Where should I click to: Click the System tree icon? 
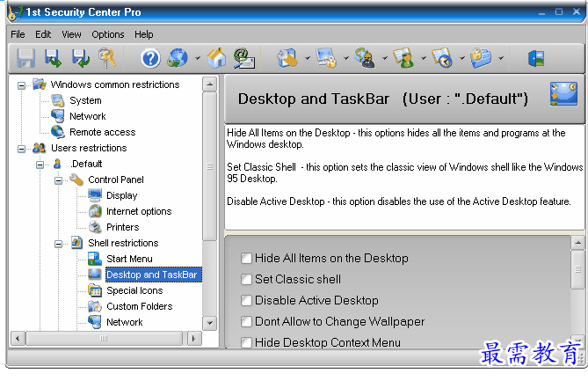58,100
